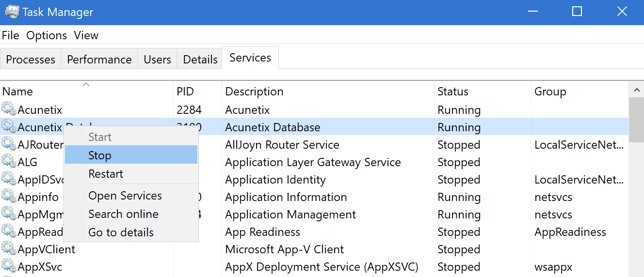Click the AppReadiness service gear icon
Screen dimensions: 644x277
click(9, 231)
